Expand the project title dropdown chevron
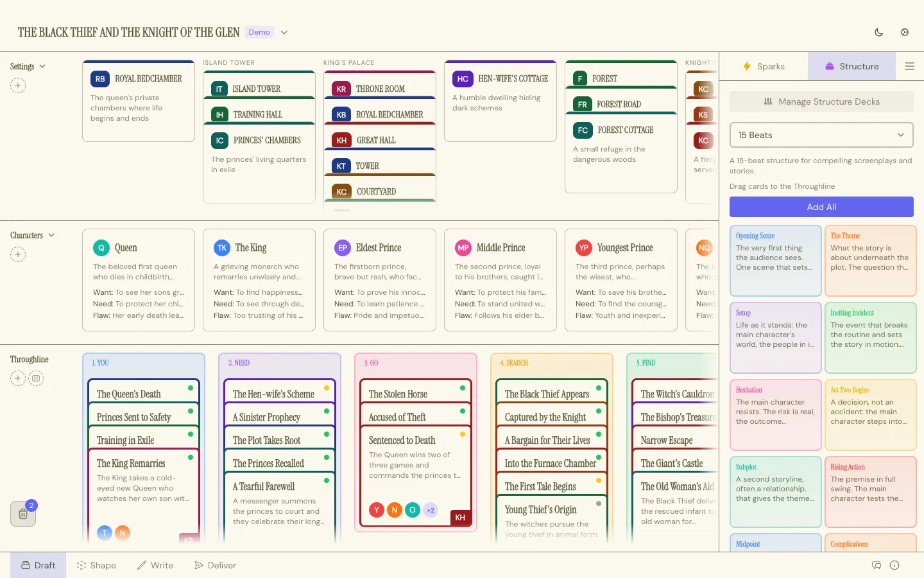 point(284,32)
